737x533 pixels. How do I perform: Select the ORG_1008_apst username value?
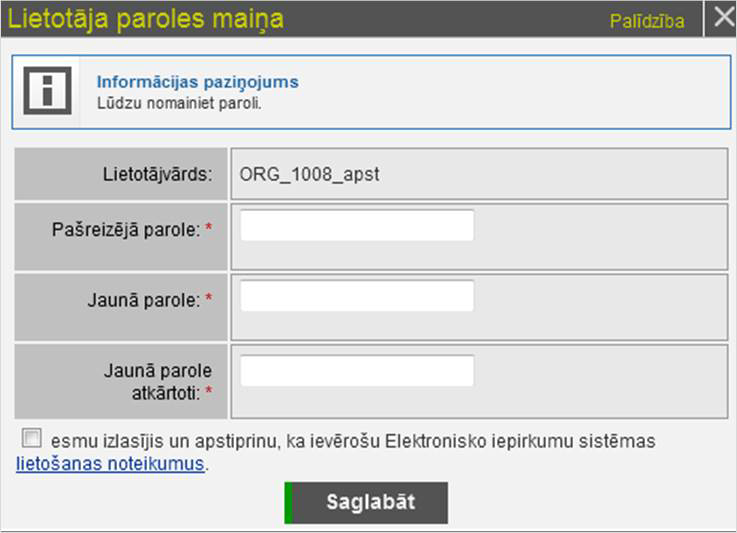(x=309, y=175)
